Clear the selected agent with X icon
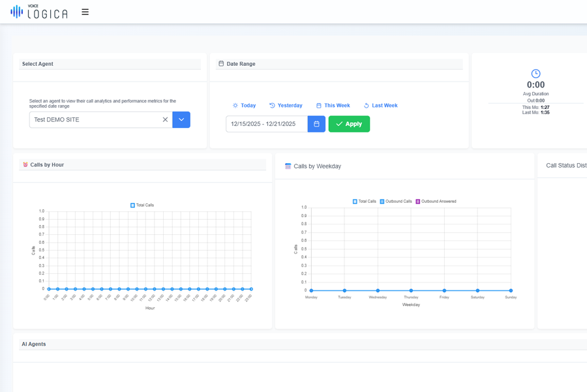Image resolution: width=587 pixels, height=392 pixels. click(165, 119)
